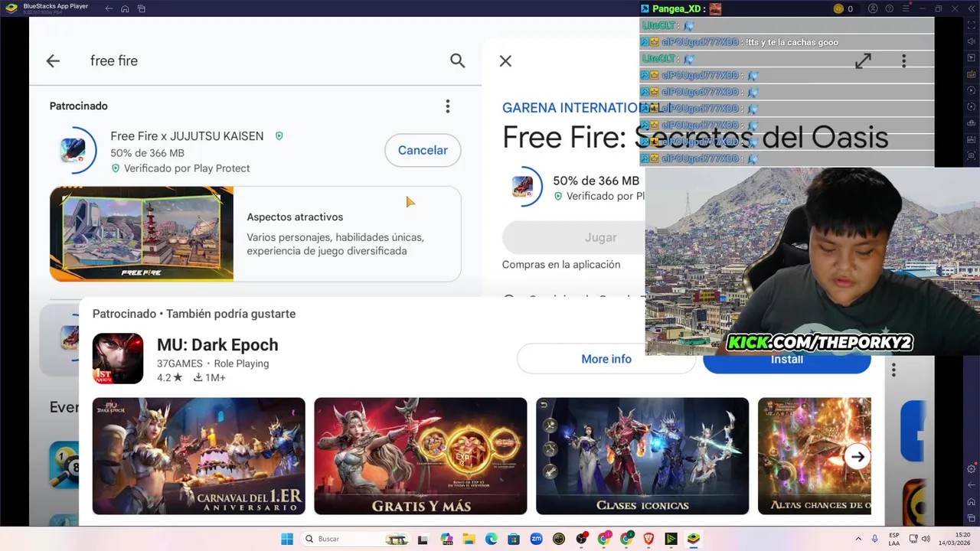The image size is (980, 551).
Task: Click the search magnifier icon
Action: 457,60
